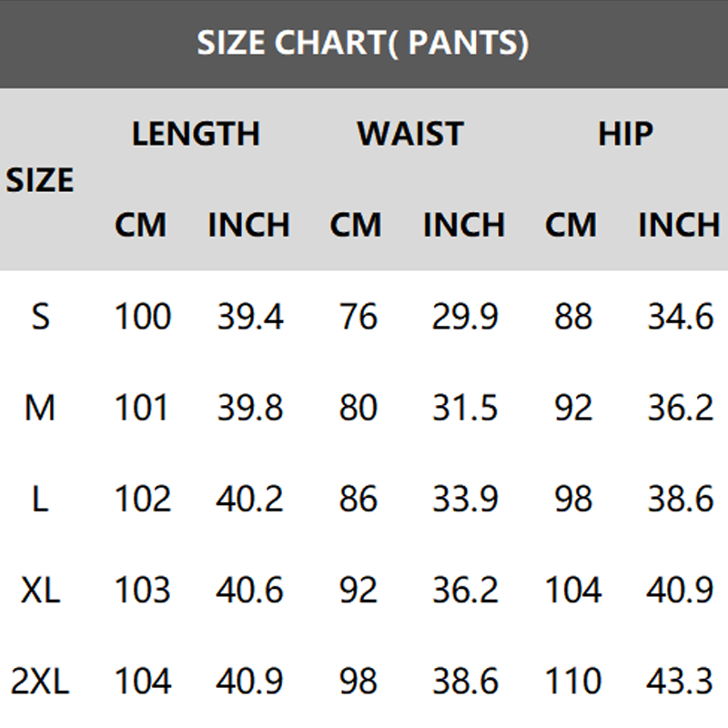The width and height of the screenshot is (728, 728).
Task: Select the HIP column header
Action: point(625,134)
